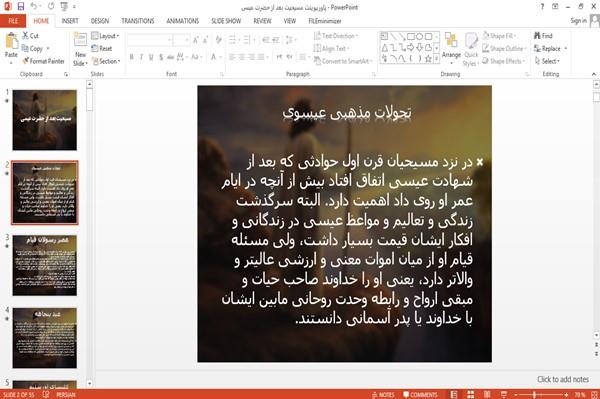
Task: Switch to the TRANSITIONS tab
Action: [x=138, y=21]
